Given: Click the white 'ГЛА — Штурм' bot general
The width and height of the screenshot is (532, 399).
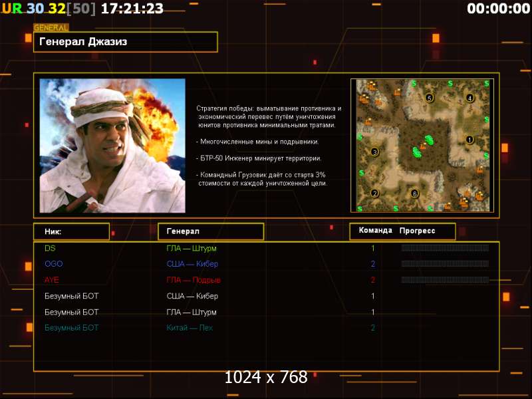Looking at the screenshot, I should coord(192,312).
